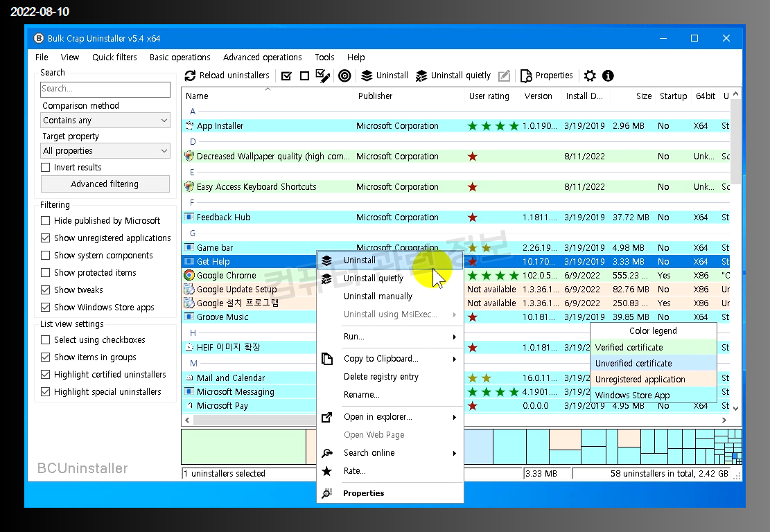
Task: Click the Decreased Wallpaper quality shield icon
Action: pos(189,156)
